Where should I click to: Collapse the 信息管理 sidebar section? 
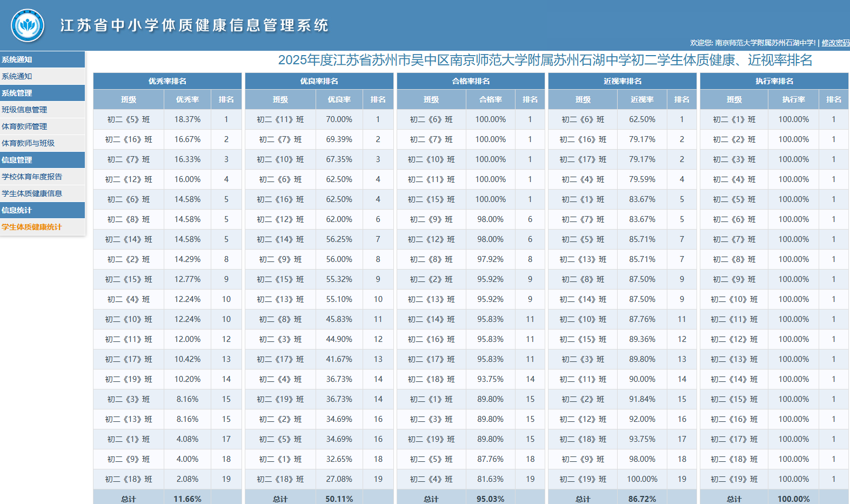[x=17, y=160]
